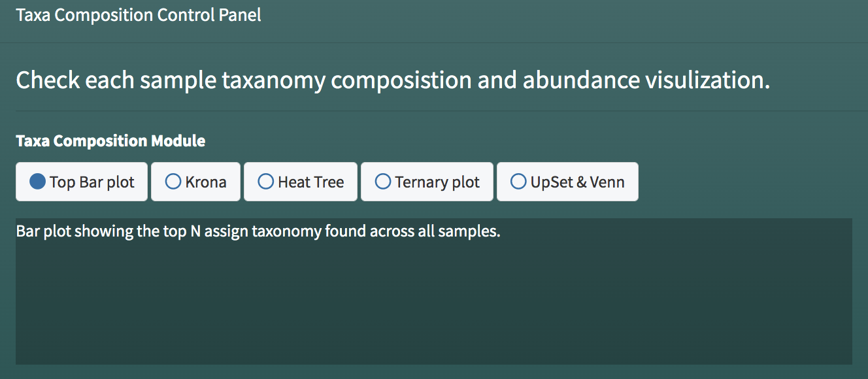Screen dimensions: 868x379
Task: Click the empty circle beside UpSet & Venn
Action: pos(518,182)
